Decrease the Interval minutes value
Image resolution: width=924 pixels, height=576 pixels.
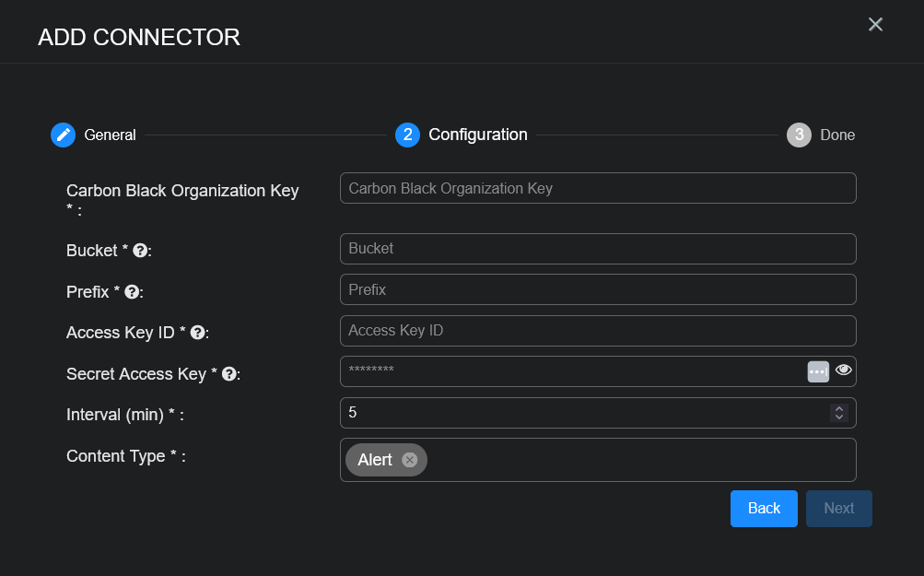point(838,417)
